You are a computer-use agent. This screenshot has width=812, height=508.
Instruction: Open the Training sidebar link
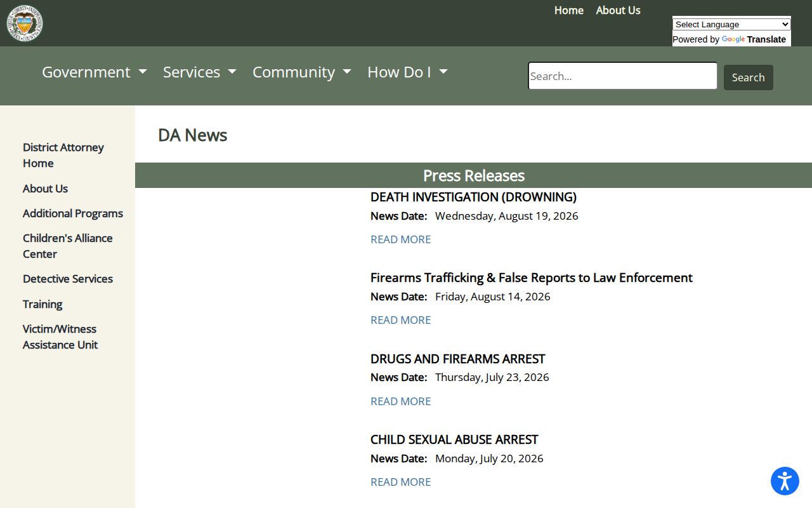[x=43, y=304]
